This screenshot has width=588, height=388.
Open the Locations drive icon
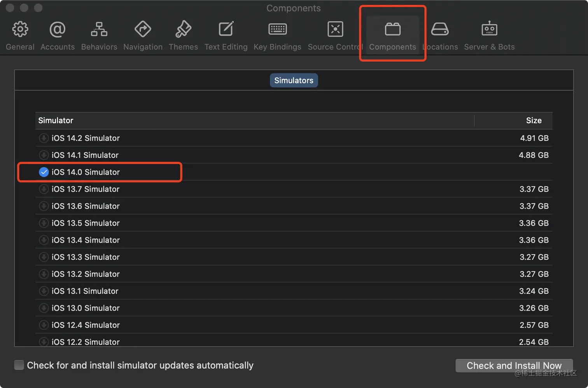point(440,29)
